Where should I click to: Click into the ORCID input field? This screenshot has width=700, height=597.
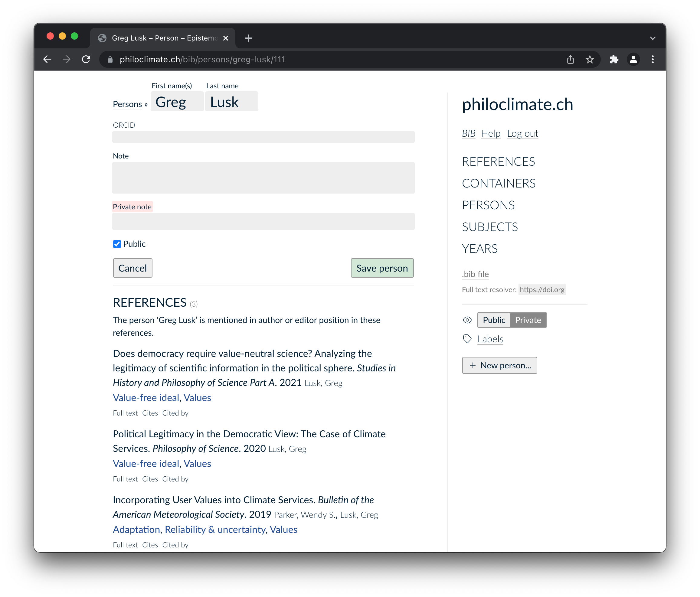(263, 137)
